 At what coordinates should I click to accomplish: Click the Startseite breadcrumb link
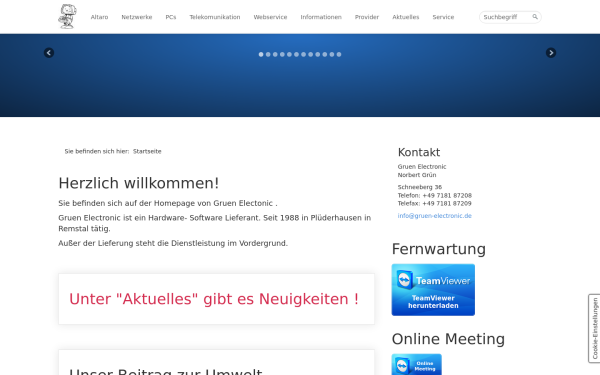(x=147, y=152)
